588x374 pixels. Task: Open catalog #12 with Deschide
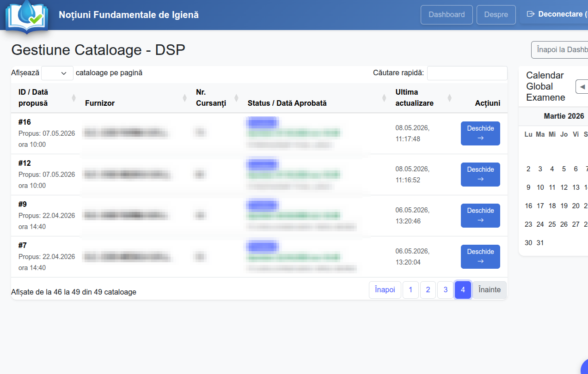(480, 175)
